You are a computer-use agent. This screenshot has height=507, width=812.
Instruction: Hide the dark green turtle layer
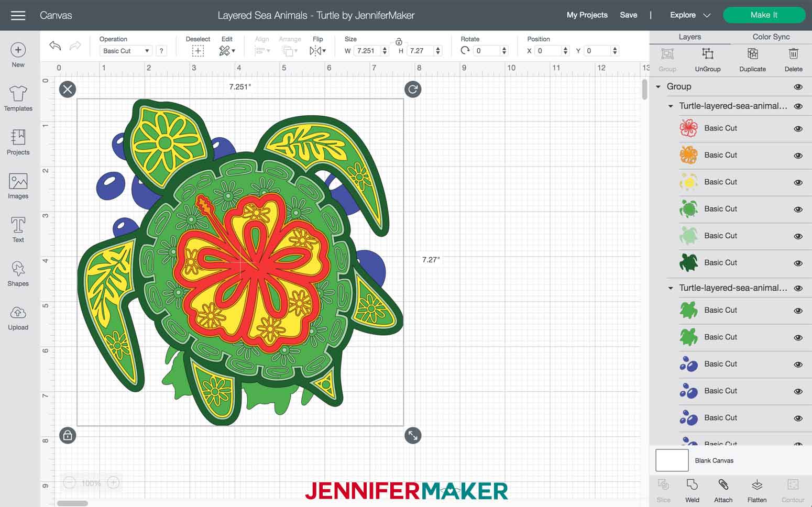click(798, 263)
